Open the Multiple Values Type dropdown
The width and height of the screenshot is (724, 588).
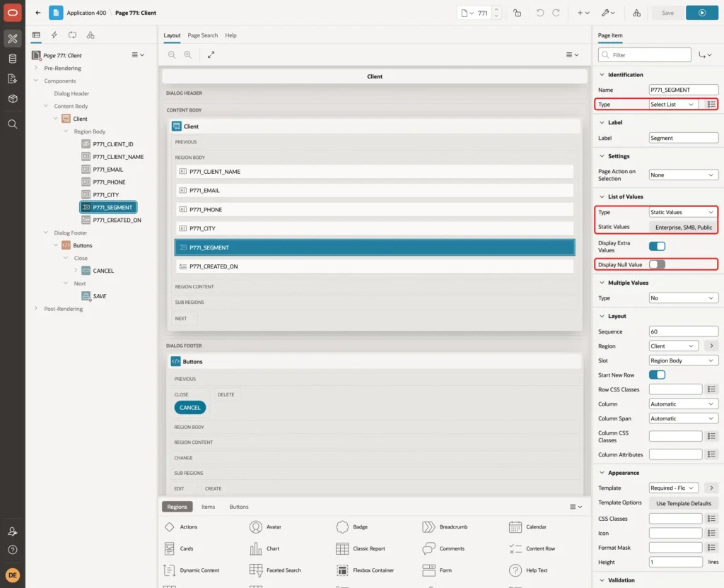(684, 298)
